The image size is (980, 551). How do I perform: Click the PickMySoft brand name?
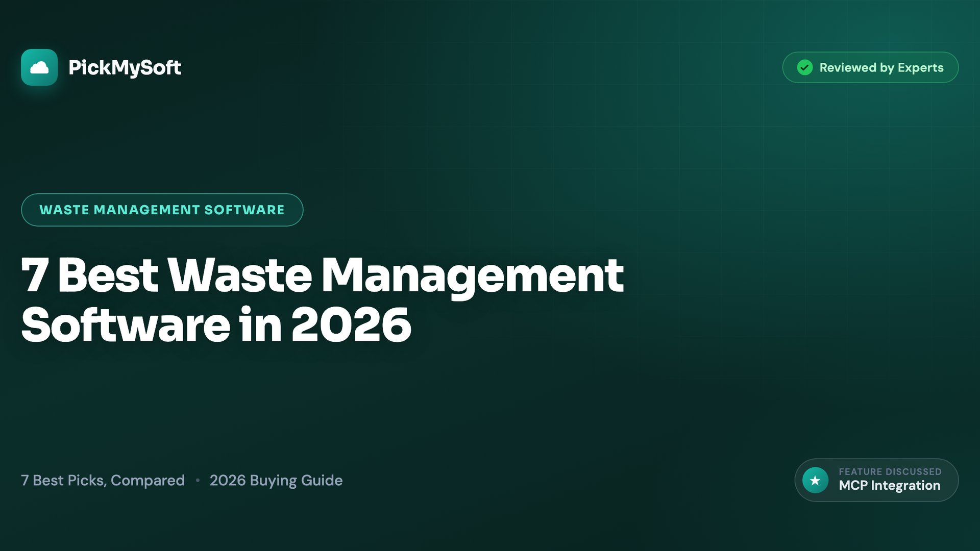pos(125,68)
